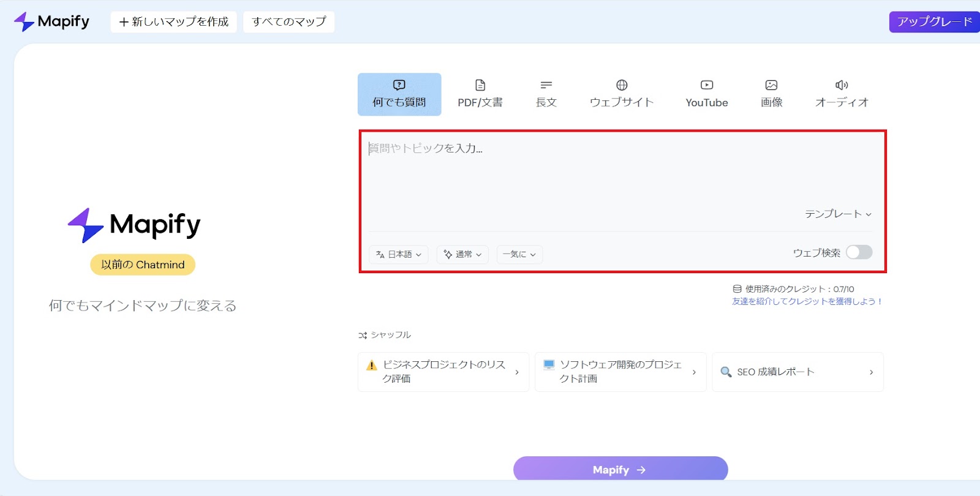Click the Mapify logo in the header
980x496 pixels.
(51, 21)
